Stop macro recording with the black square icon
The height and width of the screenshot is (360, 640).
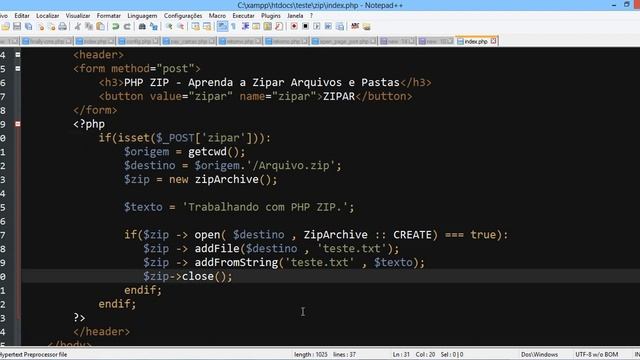[305, 27]
